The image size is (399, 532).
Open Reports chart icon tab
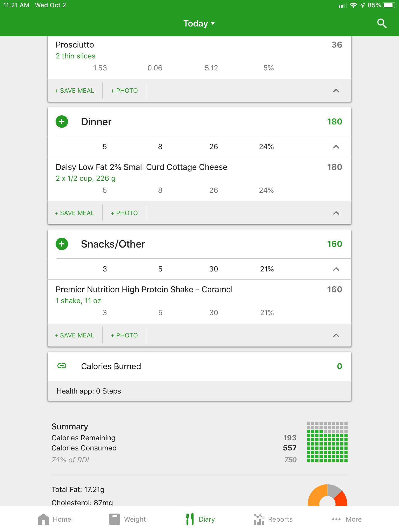point(259,519)
